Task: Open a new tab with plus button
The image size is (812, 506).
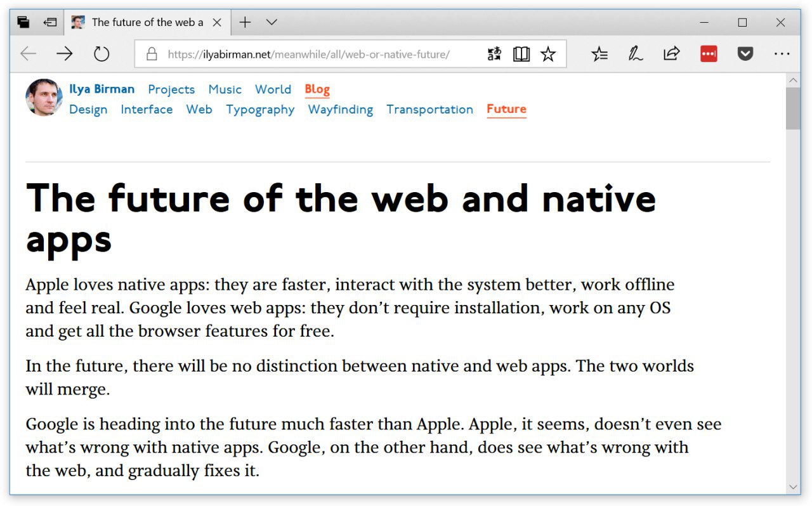Action: pyautogui.click(x=245, y=22)
